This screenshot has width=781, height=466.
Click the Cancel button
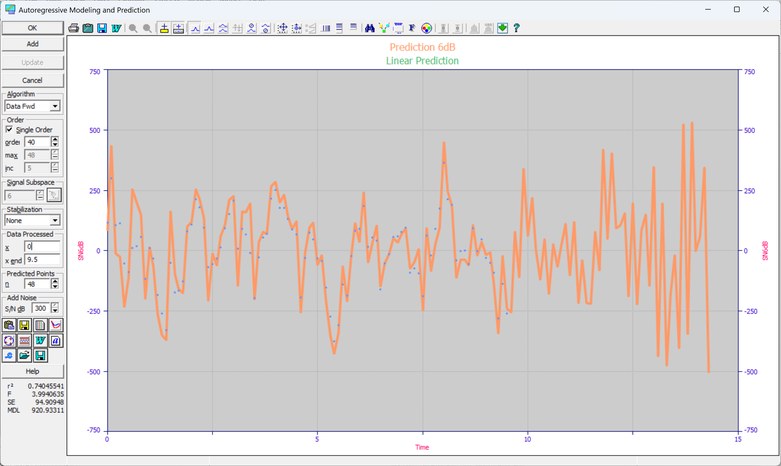(x=32, y=80)
